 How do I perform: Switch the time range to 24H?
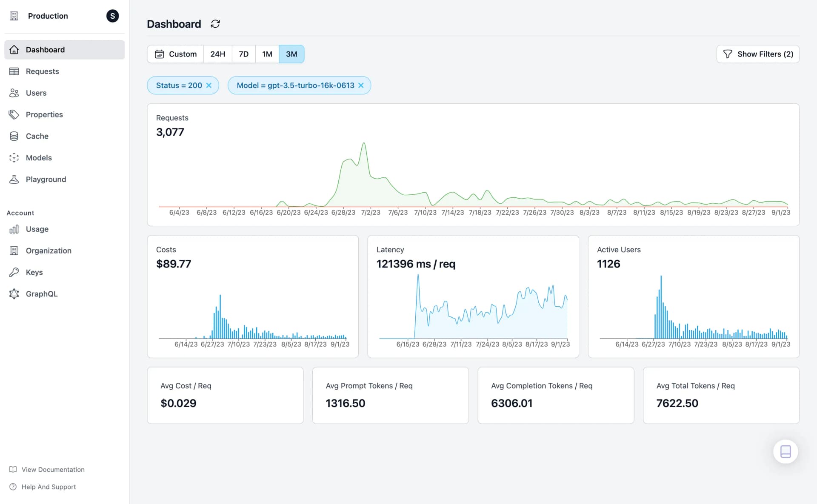pyautogui.click(x=217, y=54)
